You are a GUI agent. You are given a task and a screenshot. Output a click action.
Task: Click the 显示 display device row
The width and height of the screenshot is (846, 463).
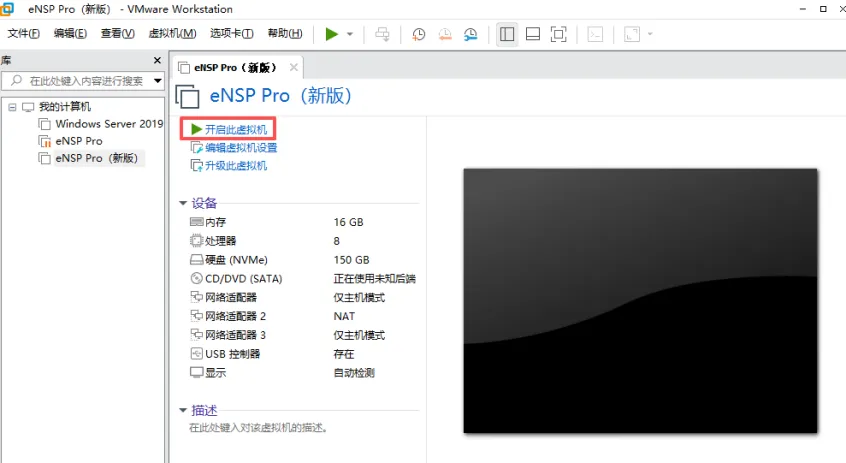coord(302,373)
